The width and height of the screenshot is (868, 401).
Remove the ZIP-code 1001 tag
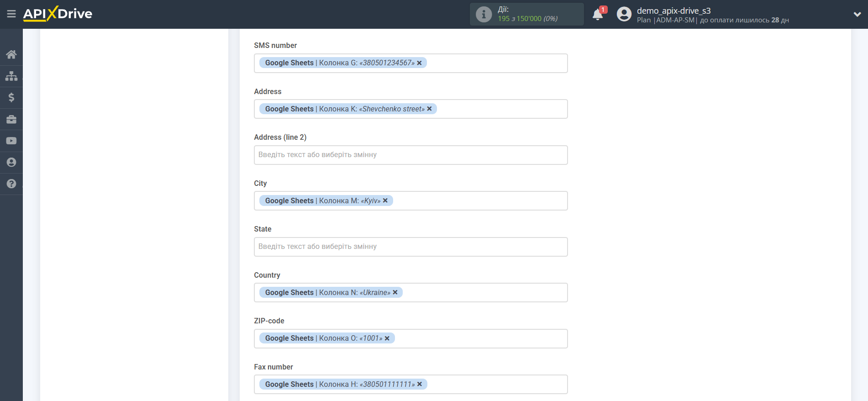coord(387,338)
